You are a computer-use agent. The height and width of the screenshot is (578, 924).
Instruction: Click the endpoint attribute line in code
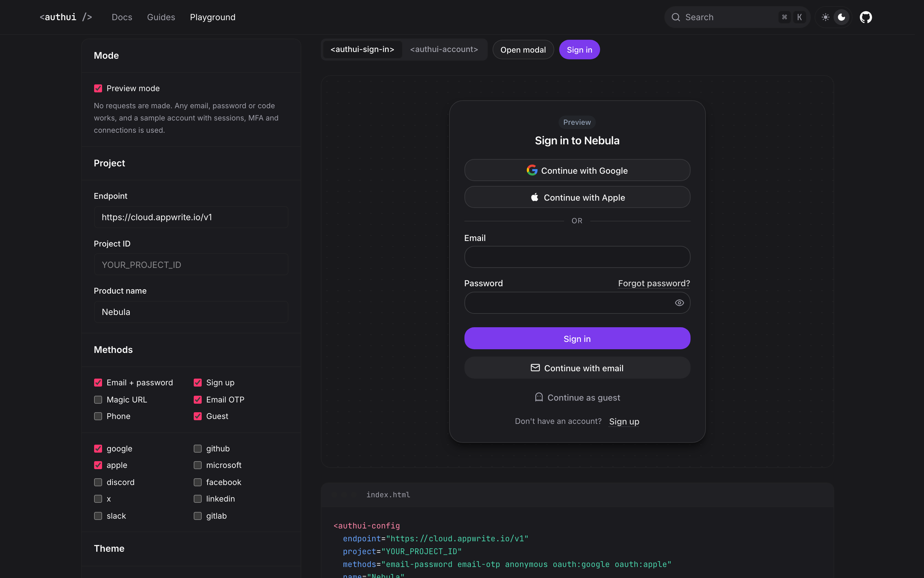(435, 539)
